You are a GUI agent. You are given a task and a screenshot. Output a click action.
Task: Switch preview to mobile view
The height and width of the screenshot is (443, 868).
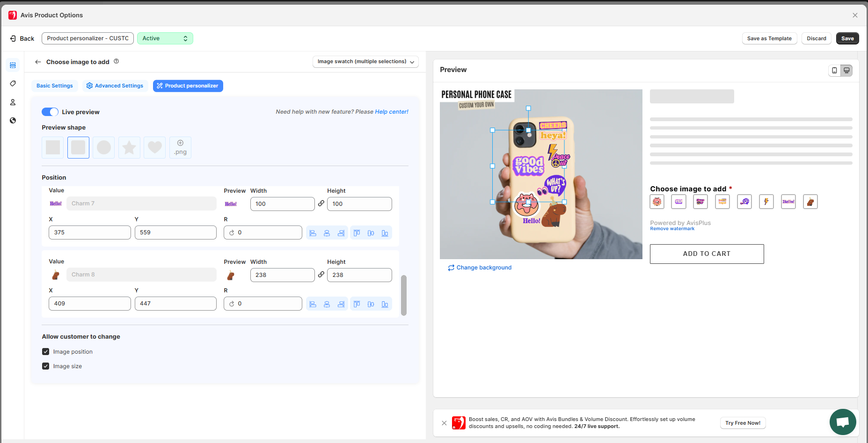(x=834, y=71)
